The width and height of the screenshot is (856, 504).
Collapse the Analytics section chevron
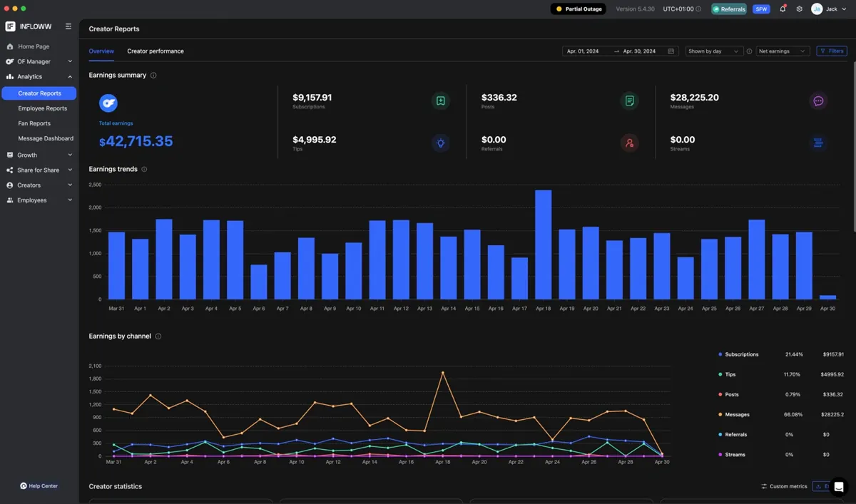[70, 76]
